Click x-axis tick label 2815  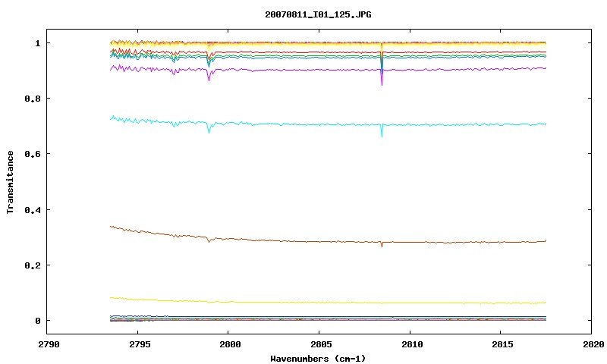(503, 344)
